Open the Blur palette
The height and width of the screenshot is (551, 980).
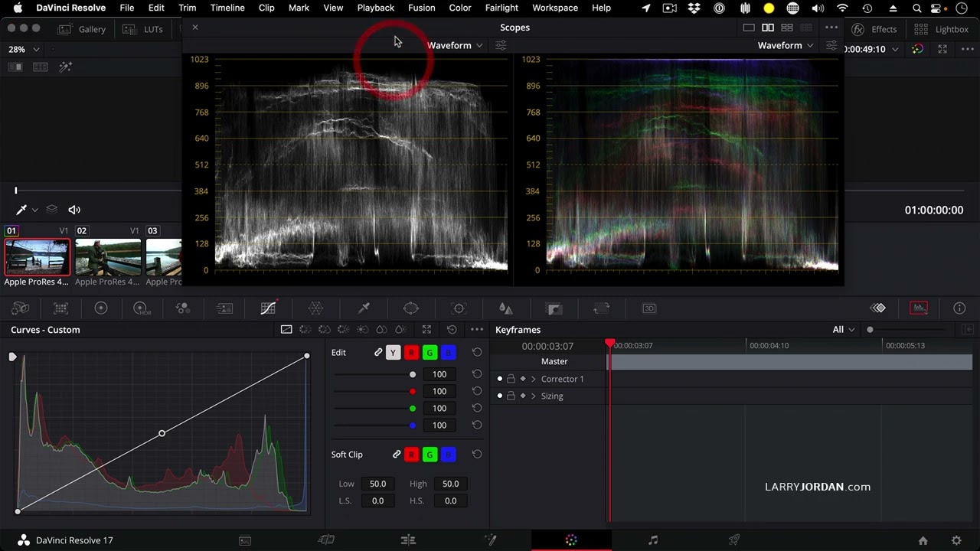point(505,308)
